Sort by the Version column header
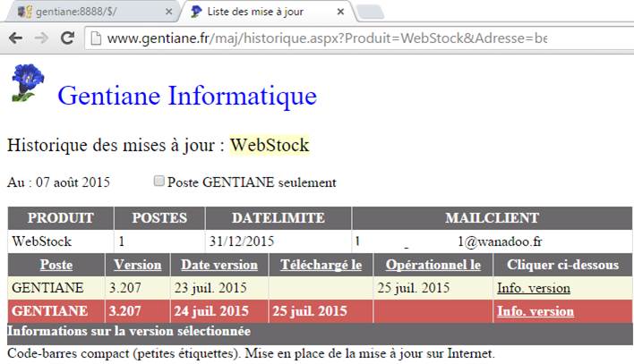This screenshot has height=364, width=634. coord(138,265)
